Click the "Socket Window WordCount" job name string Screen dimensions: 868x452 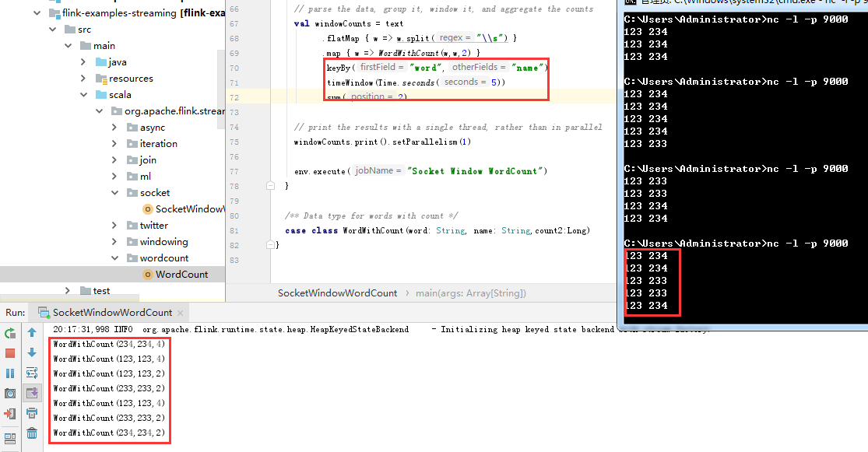tap(475, 171)
